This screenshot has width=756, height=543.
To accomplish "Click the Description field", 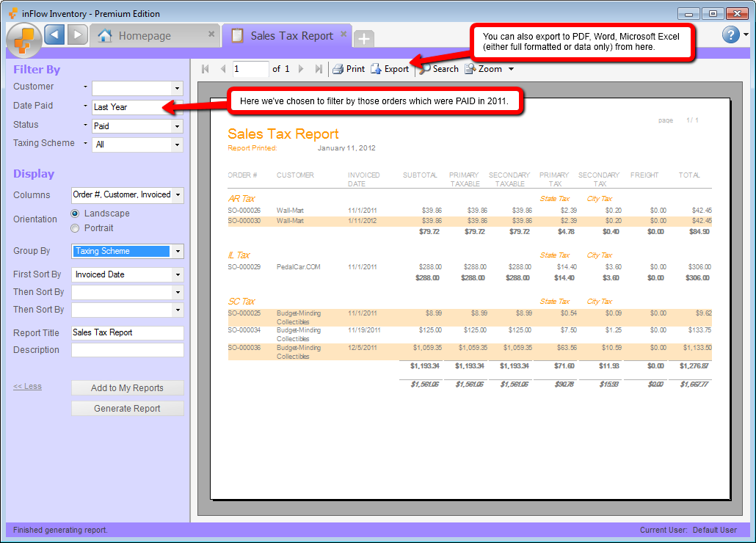I will [128, 350].
